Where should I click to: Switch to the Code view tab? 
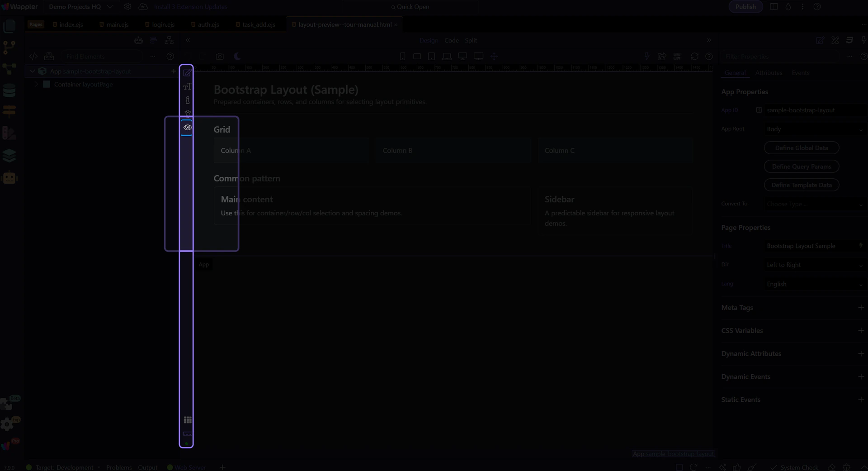coord(451,40)
